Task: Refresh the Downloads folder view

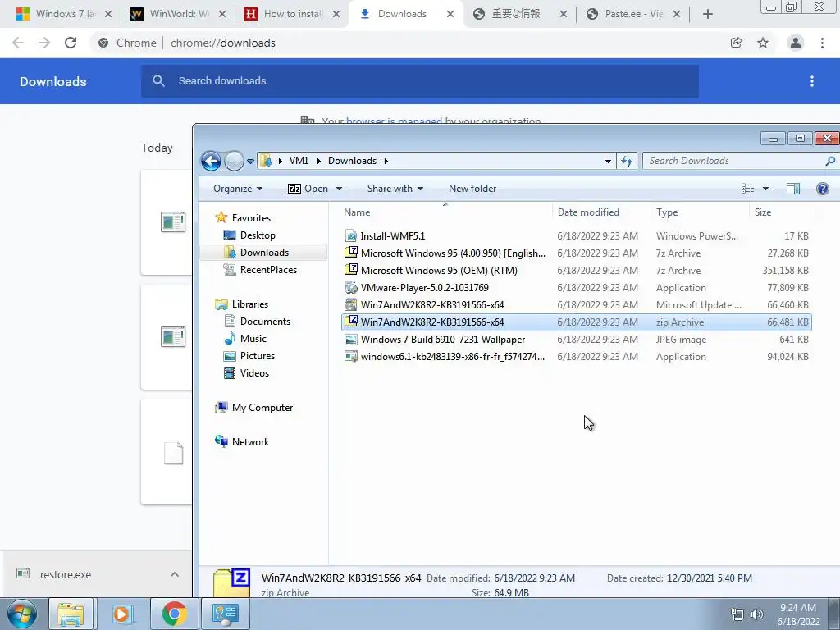Action: (627, 161)
